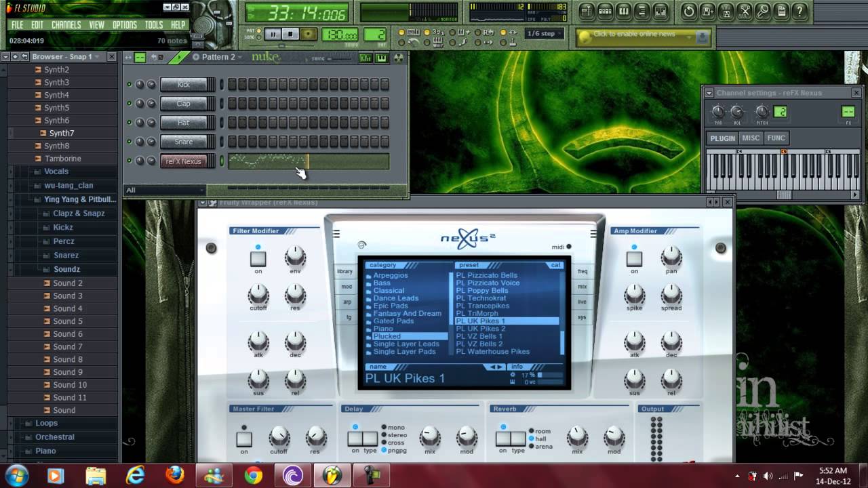Switch to the MISC tab in channel settings

pyautogui.click(x=751, y=138)
